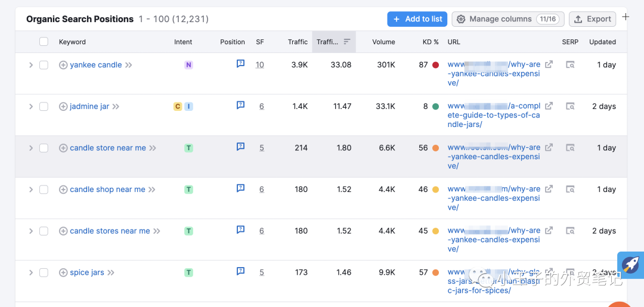Expand the spice jars row chevron
Image resolution: width=644 pixels, height=307 pixels.
31,272
